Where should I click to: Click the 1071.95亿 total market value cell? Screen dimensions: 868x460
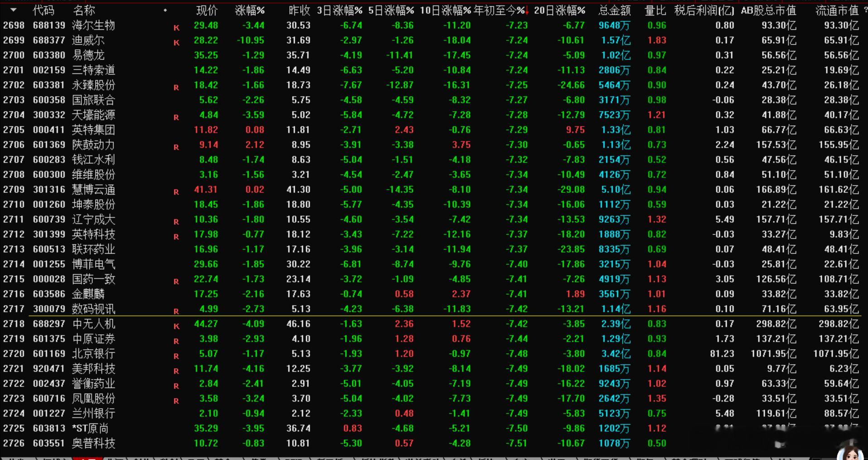(x=773, y=354)
